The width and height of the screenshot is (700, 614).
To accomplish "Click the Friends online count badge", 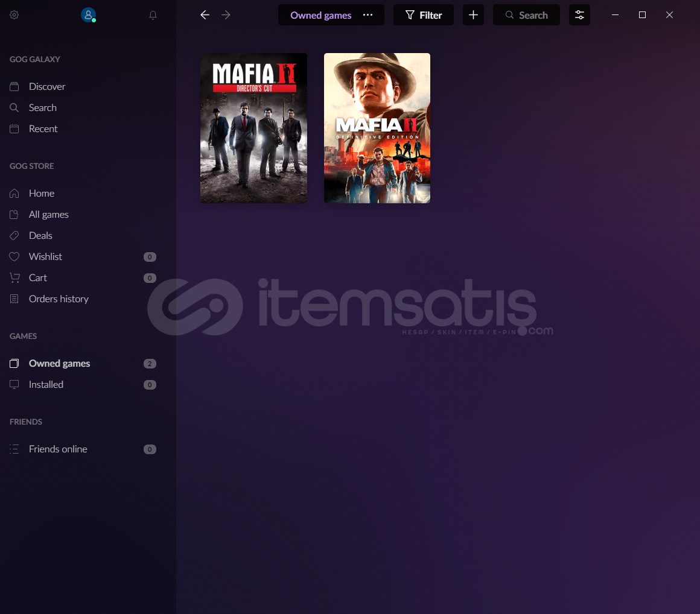I will pyautogui.click(x=150, y=449).
